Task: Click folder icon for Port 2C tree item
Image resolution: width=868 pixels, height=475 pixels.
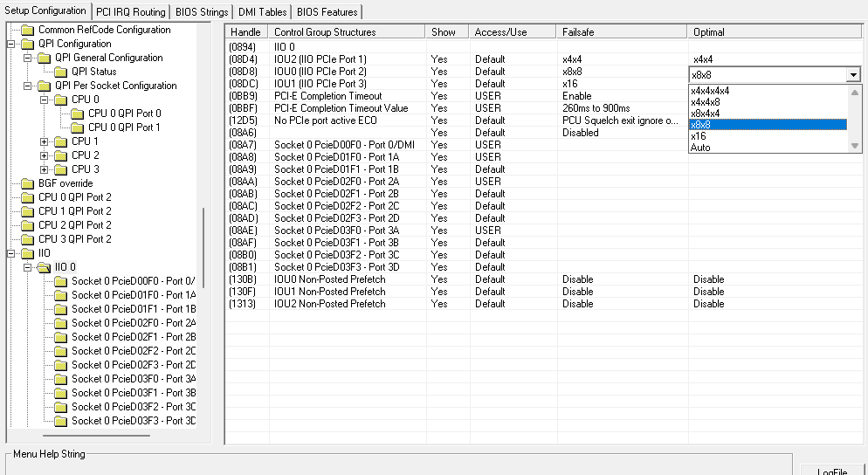Action: [61, 351]
